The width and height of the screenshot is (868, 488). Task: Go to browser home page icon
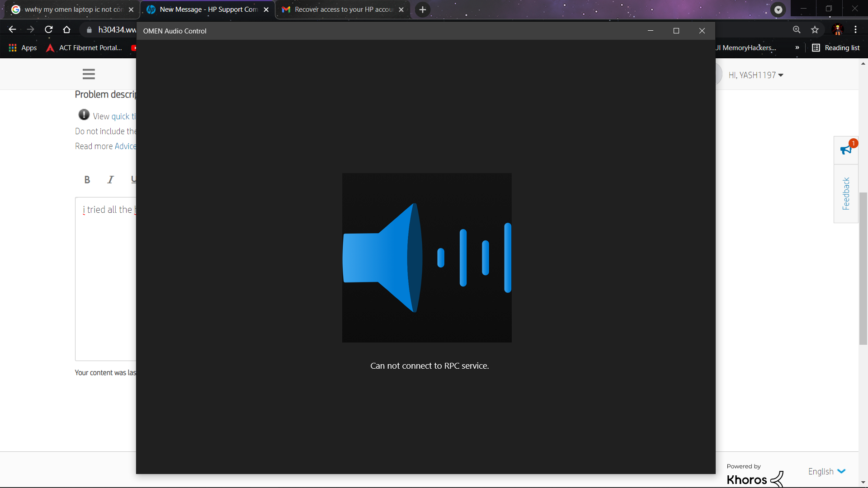click(x=66, y=30)
